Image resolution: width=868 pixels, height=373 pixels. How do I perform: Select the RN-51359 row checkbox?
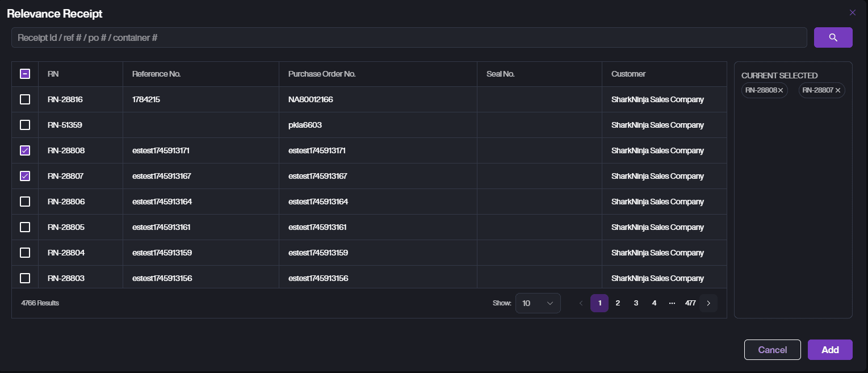pos(25,125)
